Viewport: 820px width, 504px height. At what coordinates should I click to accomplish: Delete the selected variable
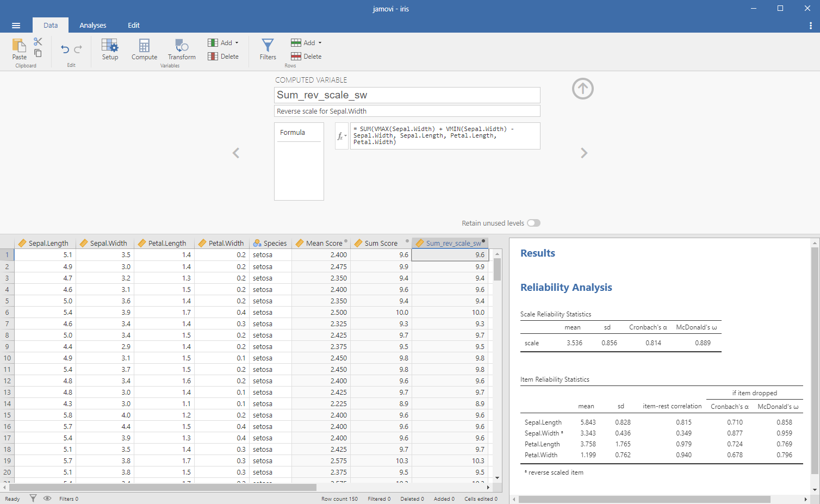[x=223, y=57]
